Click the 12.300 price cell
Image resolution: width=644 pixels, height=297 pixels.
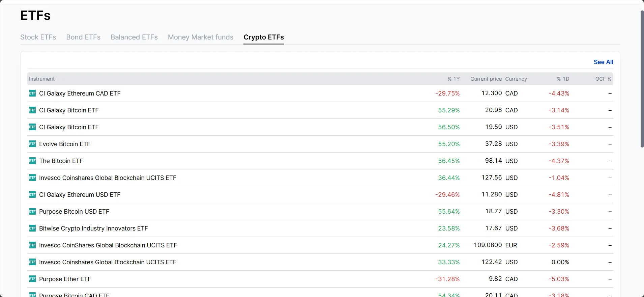tap(492, 93)
